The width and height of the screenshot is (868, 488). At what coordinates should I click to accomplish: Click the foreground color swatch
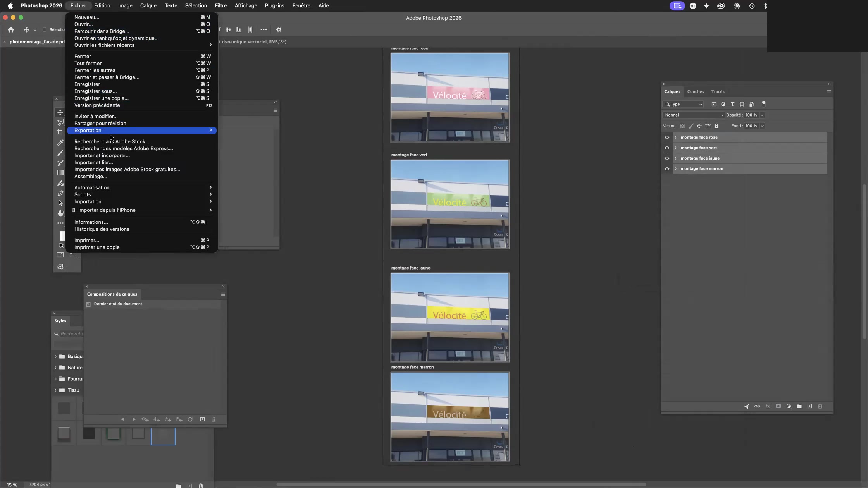click(x=62, y=235)
